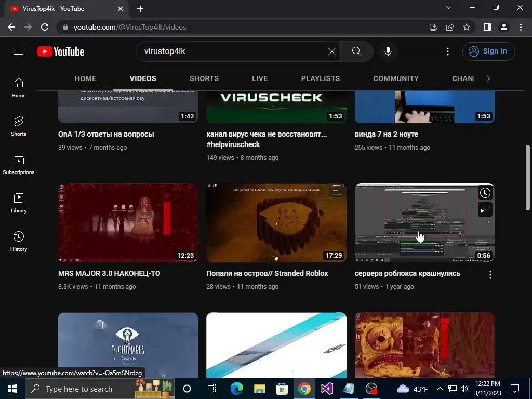This screenshot has width=532, height=399.
Task: Open the COMMUNITY tab
Action: point(396,78)
